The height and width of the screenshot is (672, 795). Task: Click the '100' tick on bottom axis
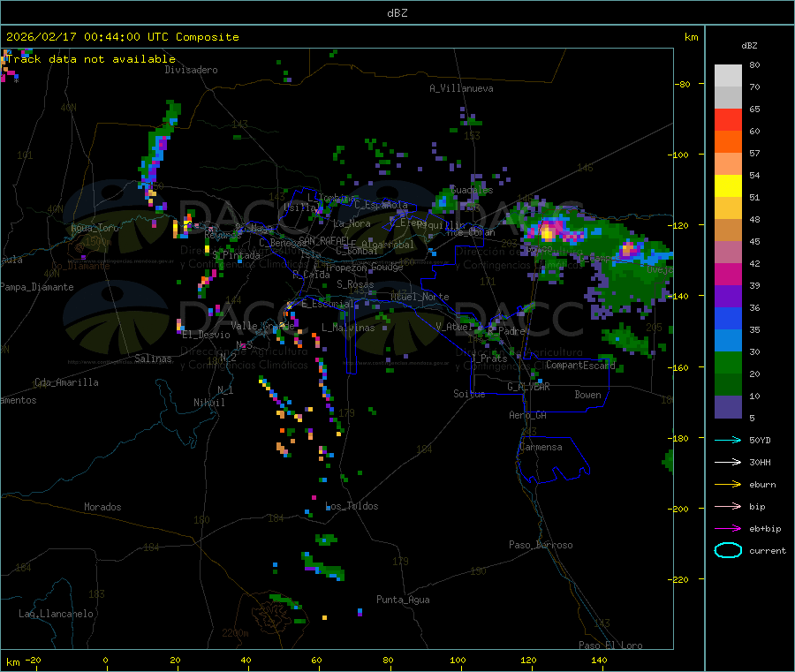pos(458,660)
